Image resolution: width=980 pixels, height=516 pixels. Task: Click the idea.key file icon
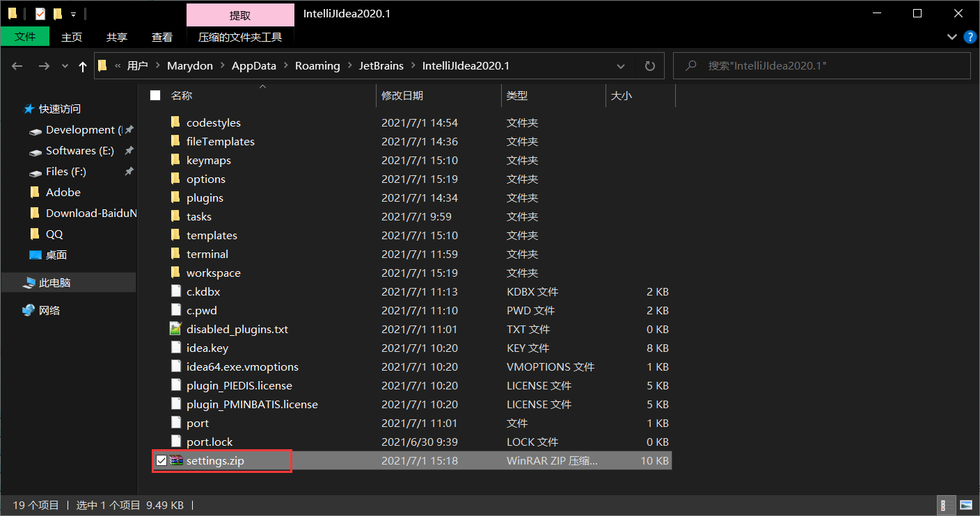click(x=175, y=348)
